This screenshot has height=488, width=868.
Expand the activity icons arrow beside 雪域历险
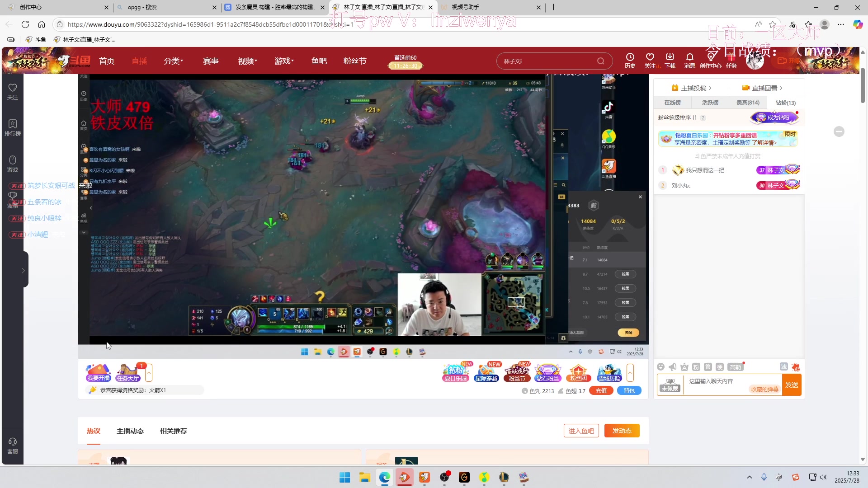(630, 373)
